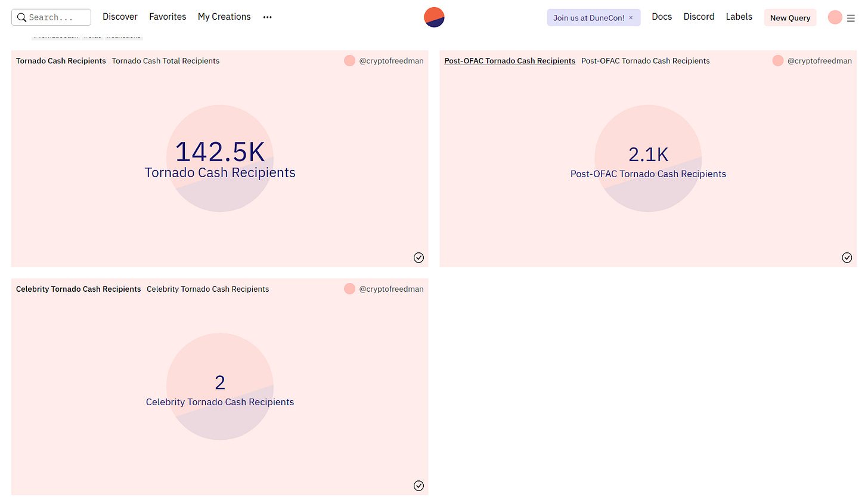
Task: Click the search magnifier icon
Action: point(21,17)
